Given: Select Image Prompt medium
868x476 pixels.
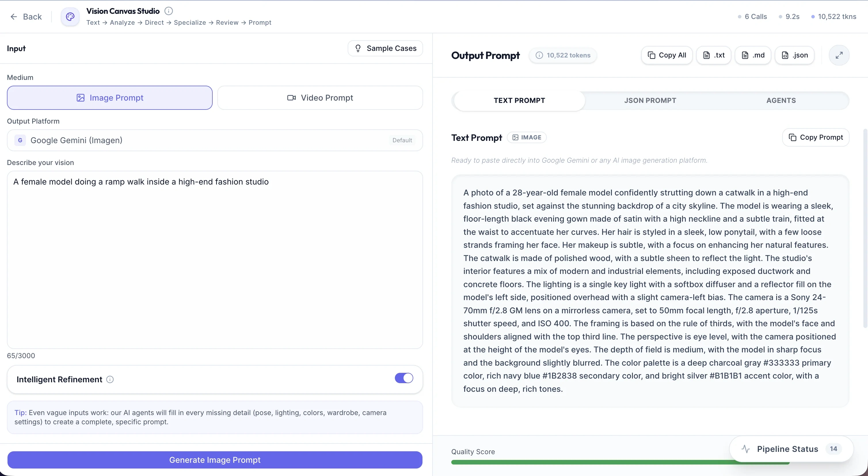Looking at the screenshot, I should [110, 98].
